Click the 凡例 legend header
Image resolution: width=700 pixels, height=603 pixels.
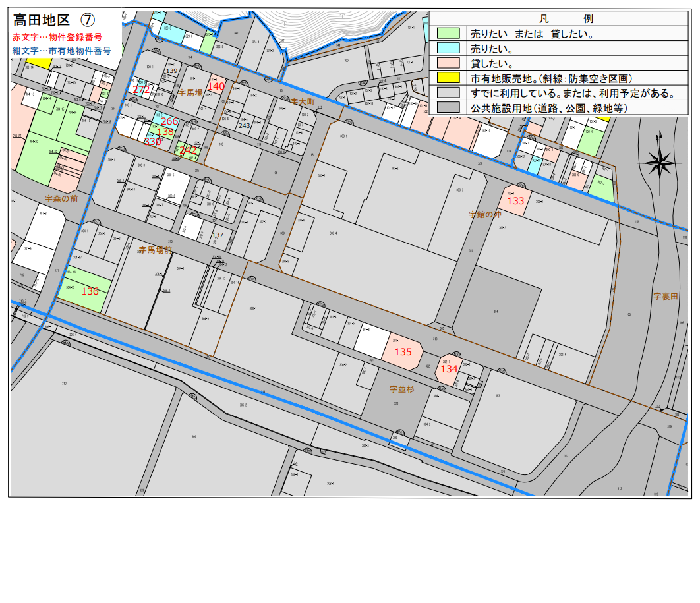point(560,18)
